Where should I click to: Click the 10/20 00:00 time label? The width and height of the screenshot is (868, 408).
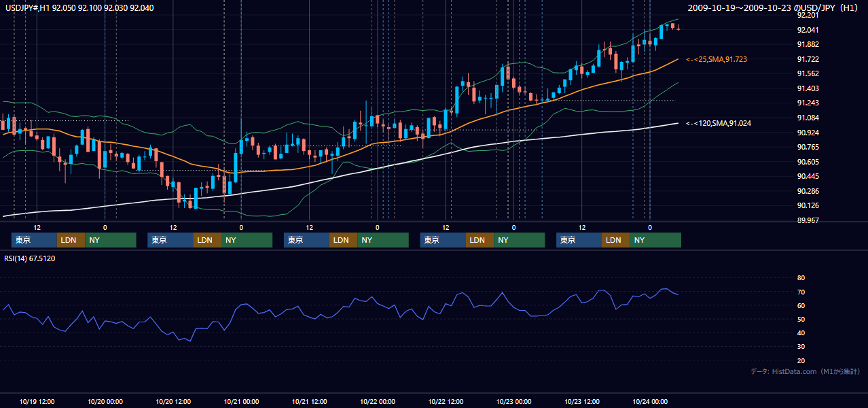pos(105,401)
